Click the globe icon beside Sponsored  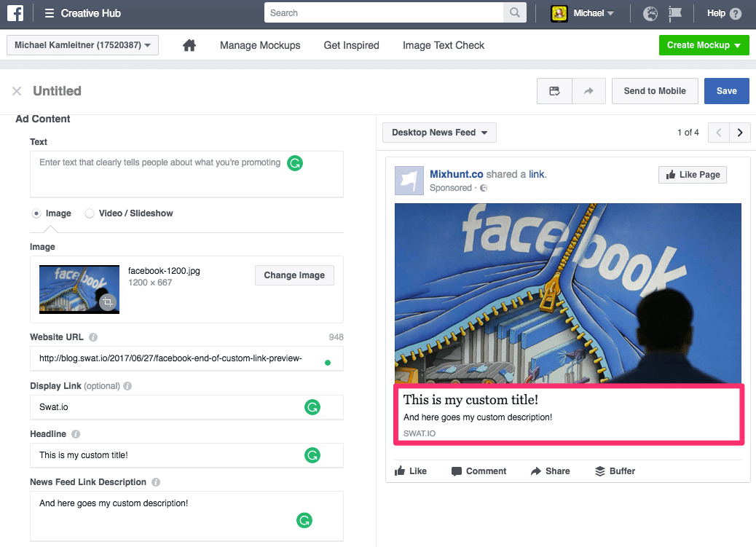click(484, 188)
